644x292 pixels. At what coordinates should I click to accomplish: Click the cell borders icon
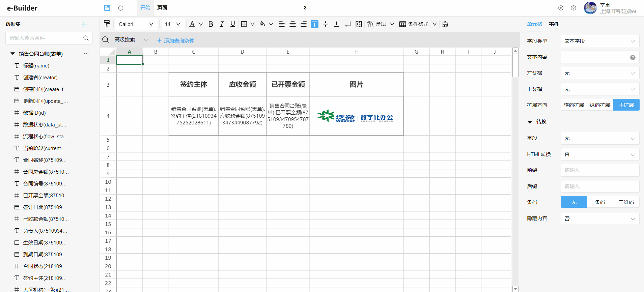click(x=244, y=24)
